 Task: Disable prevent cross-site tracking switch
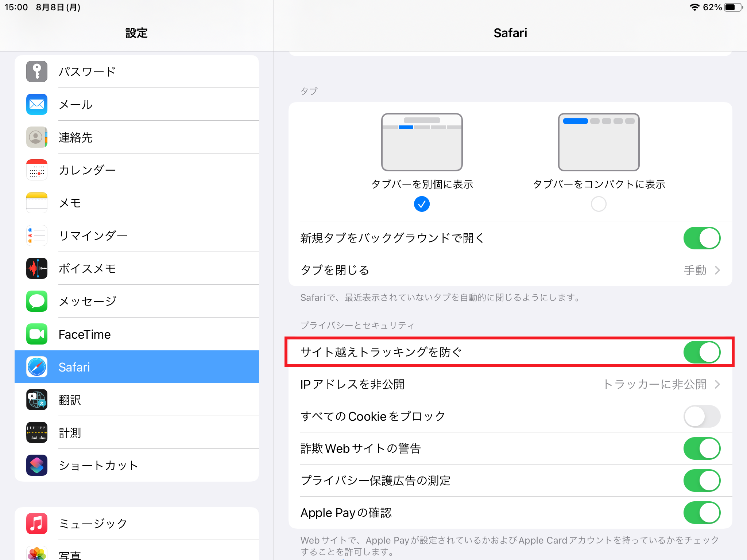pos(701,352)
